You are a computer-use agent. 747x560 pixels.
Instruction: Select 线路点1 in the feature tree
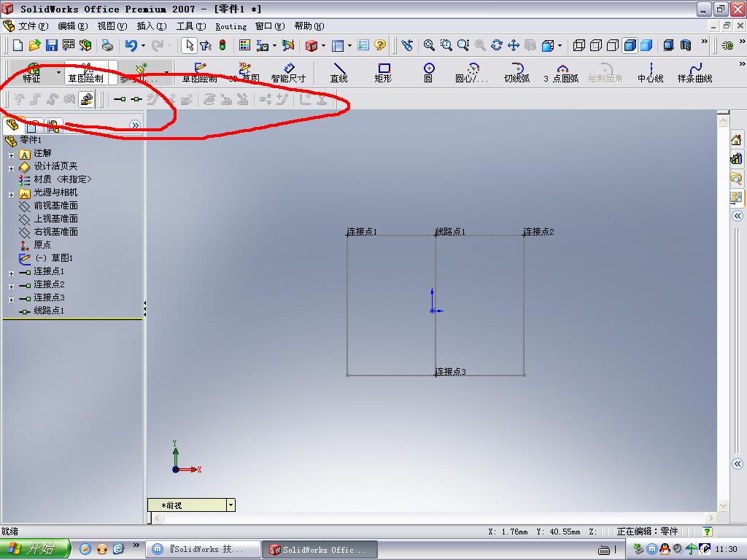(49, 311)
